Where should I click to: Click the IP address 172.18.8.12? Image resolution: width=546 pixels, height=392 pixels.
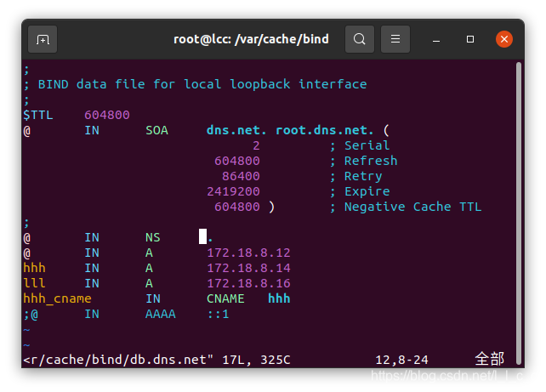point(248,253)
